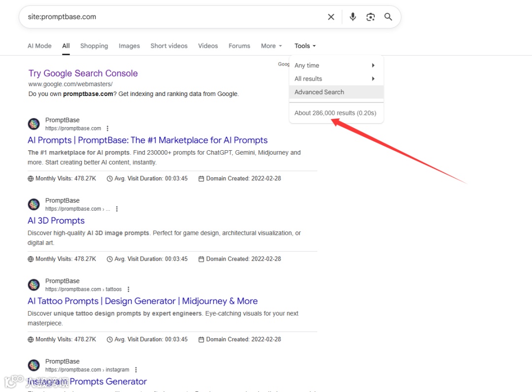The width and height of the screenshot is (532, 392).
Task: Switch to AI Mode tab
Action: [39, 46]
